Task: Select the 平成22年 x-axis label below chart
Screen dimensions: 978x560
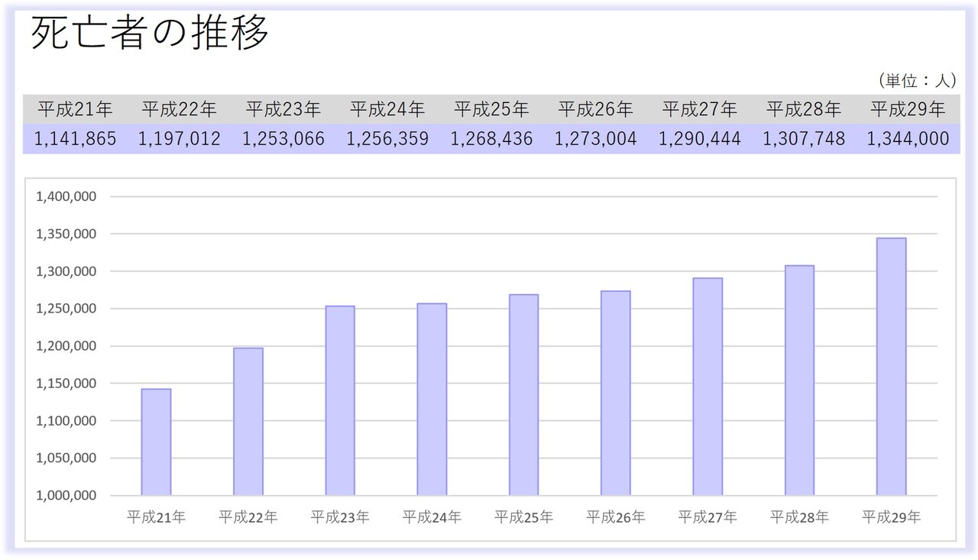Action: [x=248, y=517]
